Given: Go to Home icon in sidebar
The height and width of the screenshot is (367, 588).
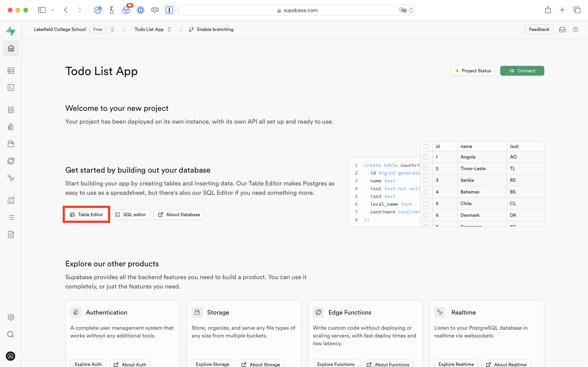Looking at the screenshot, I should [11, 48].
